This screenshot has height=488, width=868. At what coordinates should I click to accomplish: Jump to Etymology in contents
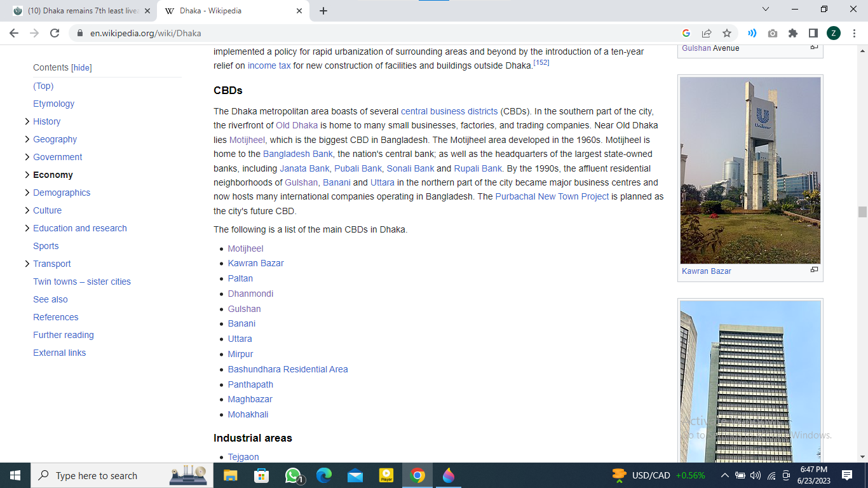pyautogui.click(x=54, y=104)
